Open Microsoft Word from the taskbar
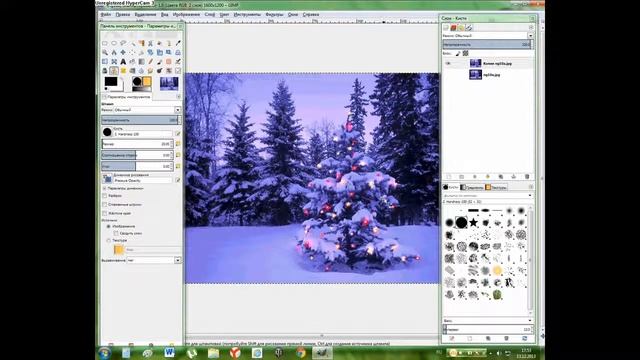640x360 pixels. [169, 353]
